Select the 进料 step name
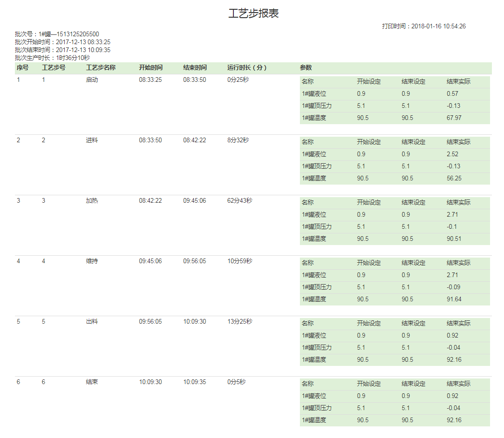The width and height of the screenshot is (504, 438). [92, 140]
